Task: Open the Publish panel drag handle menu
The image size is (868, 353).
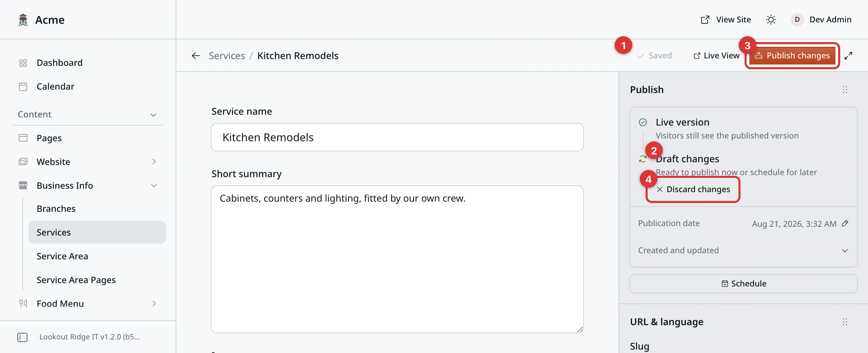Action: pyautogui.click(x=845, y=90)
